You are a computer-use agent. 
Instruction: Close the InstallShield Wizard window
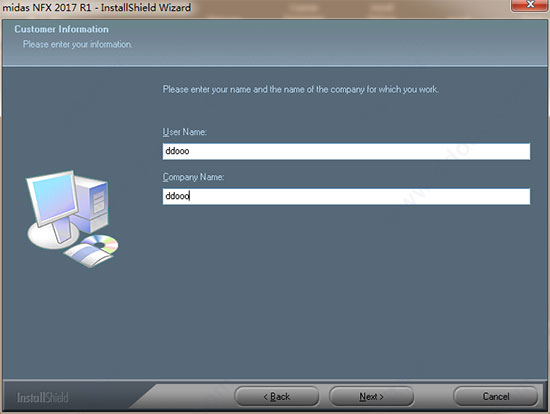click(x=530, y=5)
